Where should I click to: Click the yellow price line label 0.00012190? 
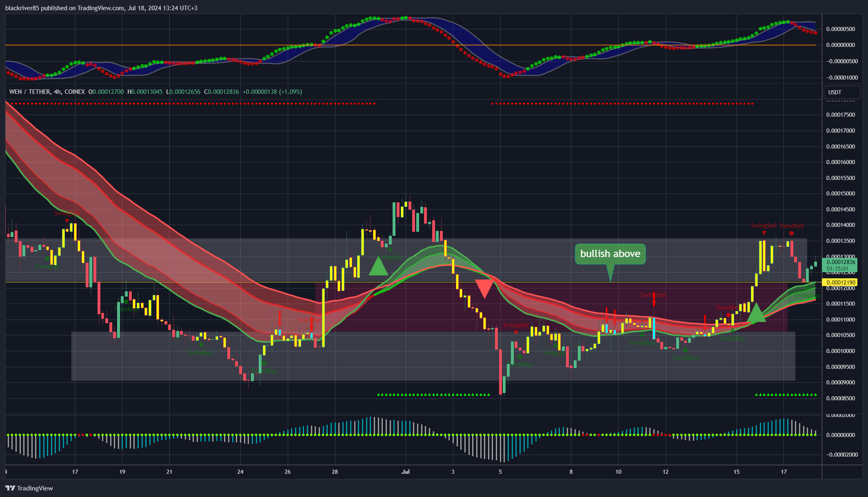841,282
